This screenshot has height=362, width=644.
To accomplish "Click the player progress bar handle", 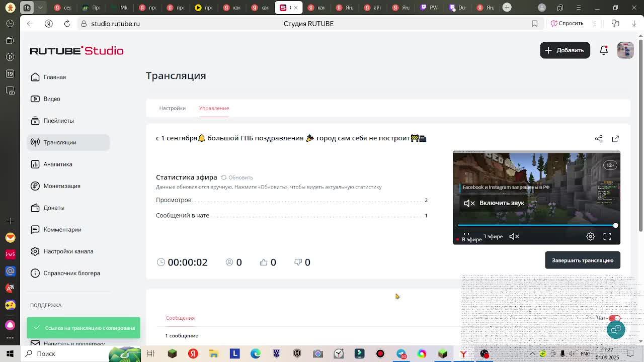I will tap(615, 225).
